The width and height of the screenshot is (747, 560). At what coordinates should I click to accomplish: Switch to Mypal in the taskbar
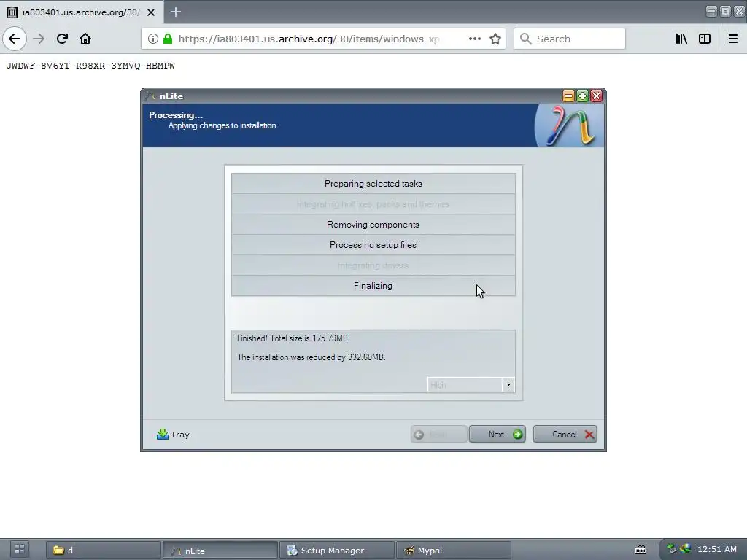pos(453,550)
